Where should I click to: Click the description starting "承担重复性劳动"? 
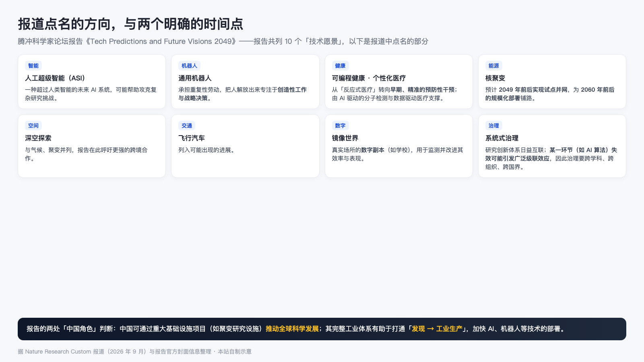tap(243, 94)
